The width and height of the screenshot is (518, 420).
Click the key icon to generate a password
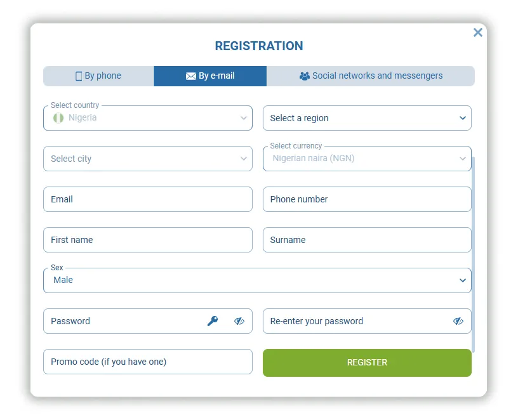coord(213,321)
